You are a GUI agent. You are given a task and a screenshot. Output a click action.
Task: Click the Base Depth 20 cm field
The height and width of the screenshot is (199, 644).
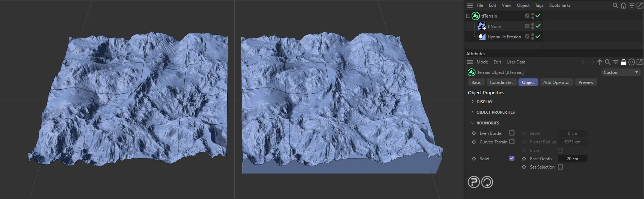point(572,159)
